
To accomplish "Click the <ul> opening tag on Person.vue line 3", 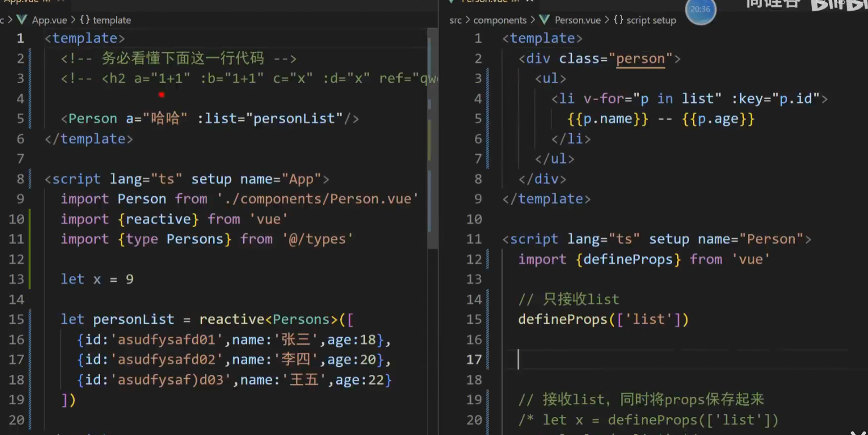I will (551, 79).
